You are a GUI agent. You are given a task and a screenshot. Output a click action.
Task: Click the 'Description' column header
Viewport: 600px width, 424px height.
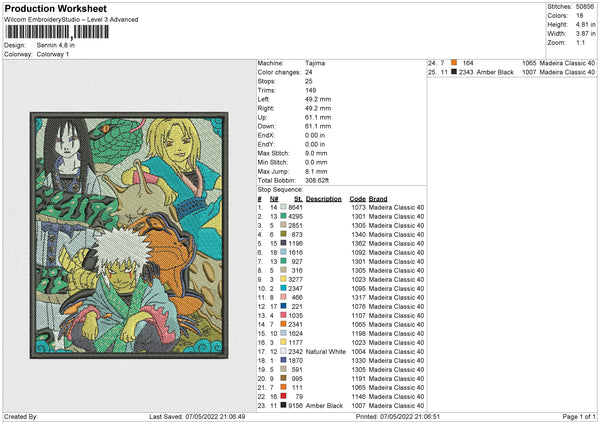[x=324, y=199]
